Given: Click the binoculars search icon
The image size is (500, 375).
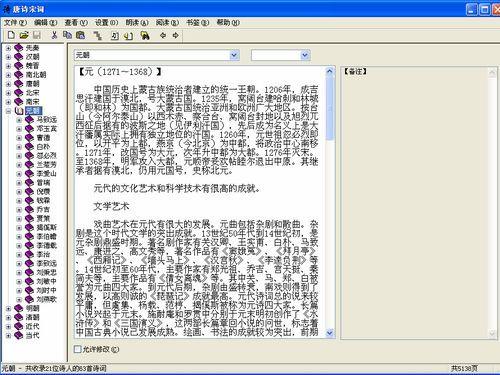Looking at the screenshot, I should coord(145,35).
